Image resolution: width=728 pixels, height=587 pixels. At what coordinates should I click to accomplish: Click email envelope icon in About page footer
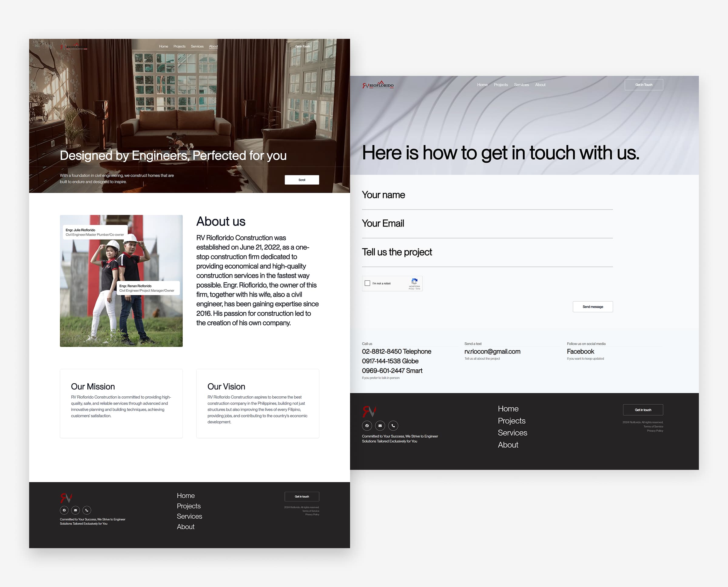[x=75, y=510]
